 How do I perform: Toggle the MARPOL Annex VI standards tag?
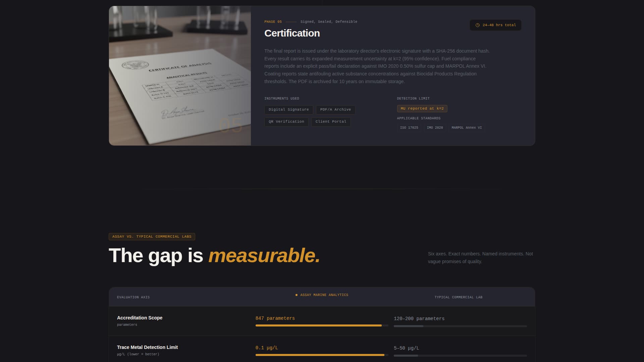[467, 128]
